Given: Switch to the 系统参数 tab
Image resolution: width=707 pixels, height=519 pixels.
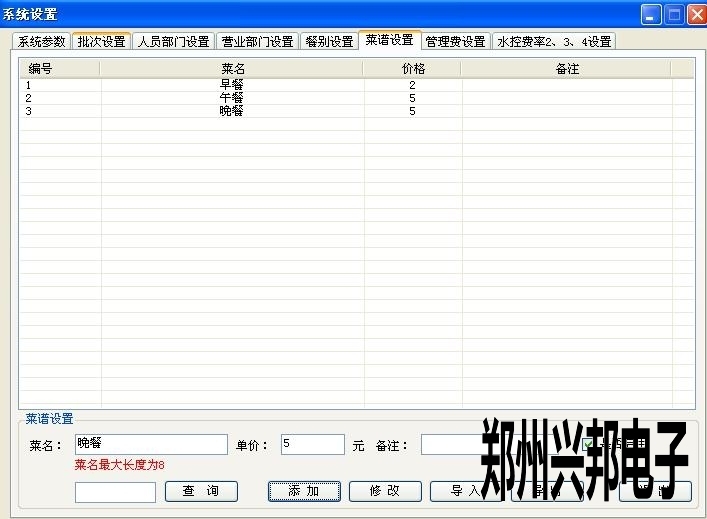Looking at the screenshot, I should pos(42,42).
